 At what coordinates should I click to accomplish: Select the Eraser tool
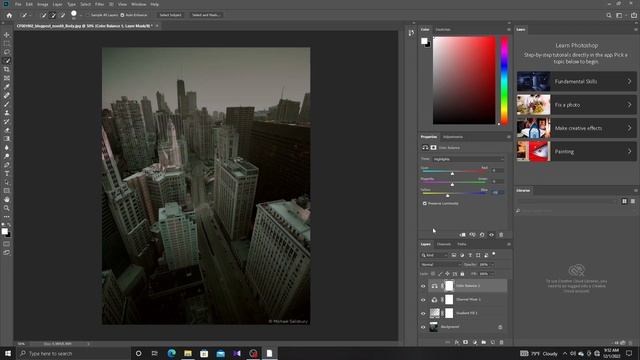[x=7, y=130]
